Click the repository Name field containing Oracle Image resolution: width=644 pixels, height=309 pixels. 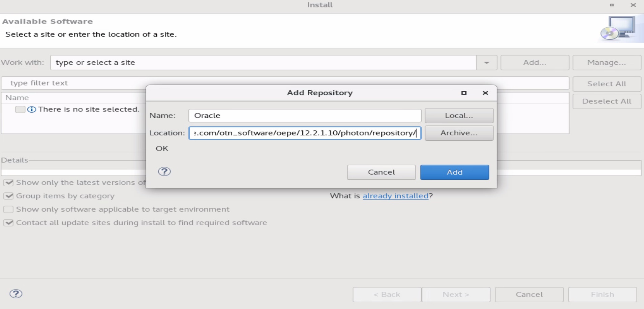click(x=305, y=116)
